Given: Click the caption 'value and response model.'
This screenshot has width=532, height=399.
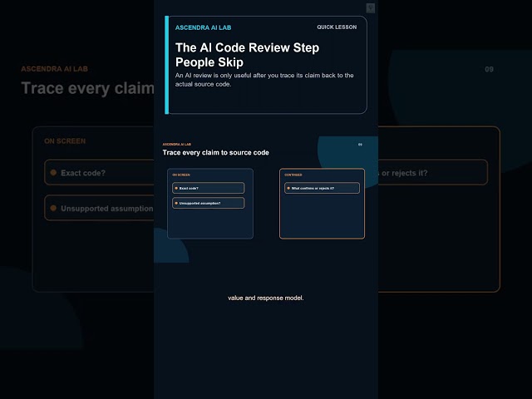Looking at the screenshot, I should click(266, 298).
